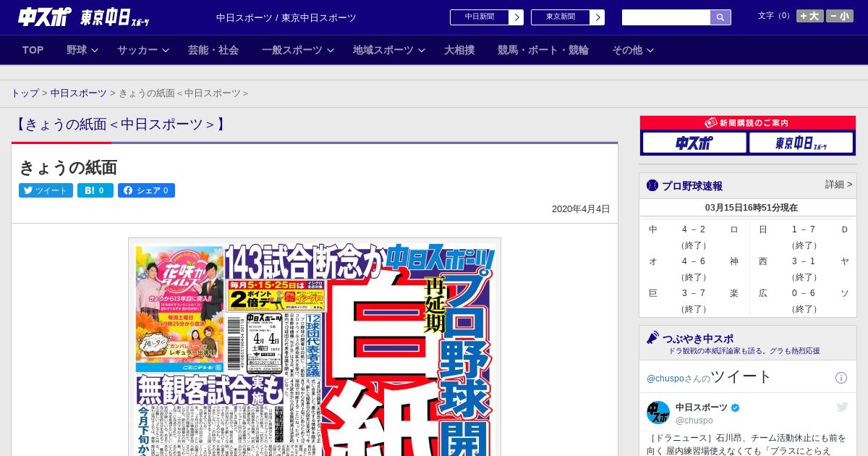The height and width of the screenshot is (456, 868).
Task: Increase font size with 大 button
Action: 809,16
